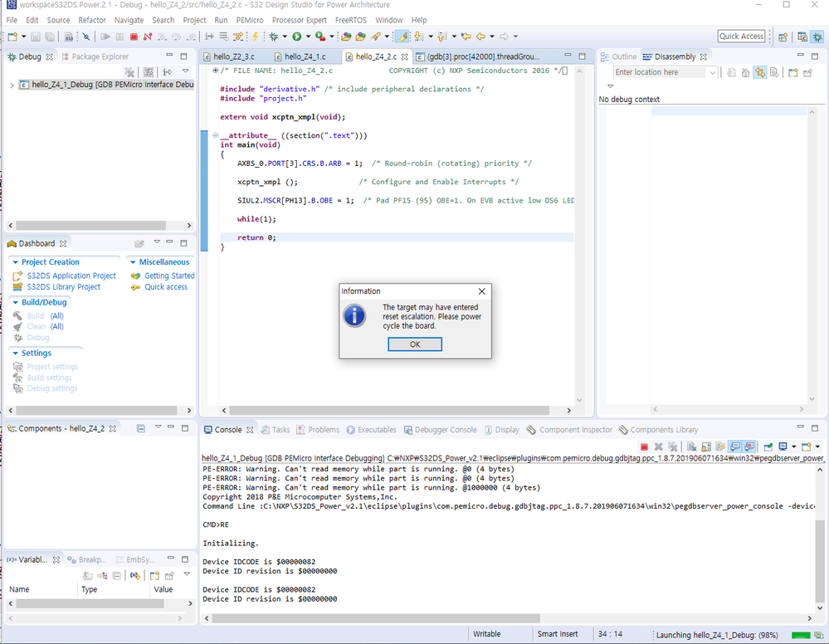Expand hello_Z4_1_Debug tree node
Screen dimensions: 829x644
tap(12, 85)
